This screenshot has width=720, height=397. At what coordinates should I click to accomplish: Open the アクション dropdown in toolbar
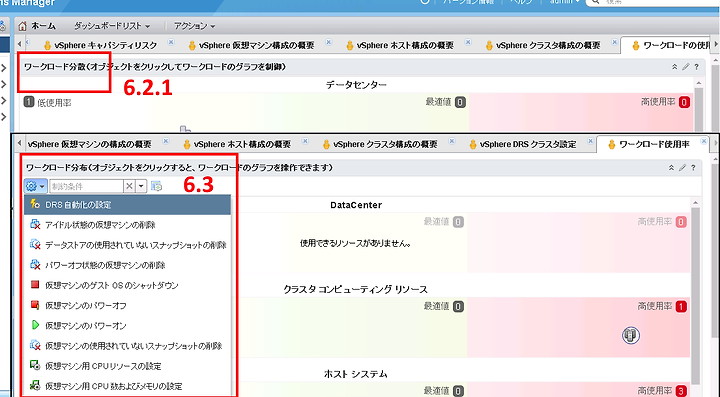pos(194,26)
